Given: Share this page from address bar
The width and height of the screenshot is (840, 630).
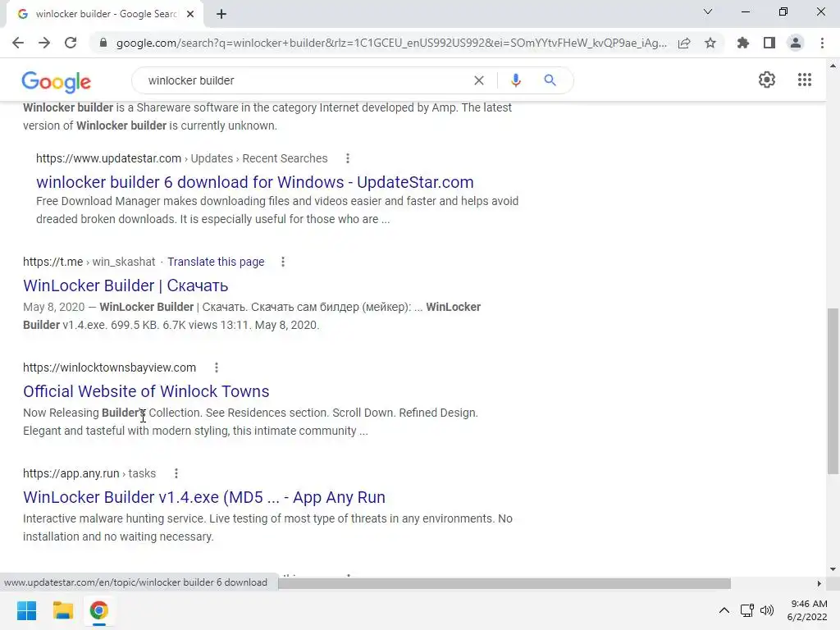Looking at the screenshot, I should point(684,43).
